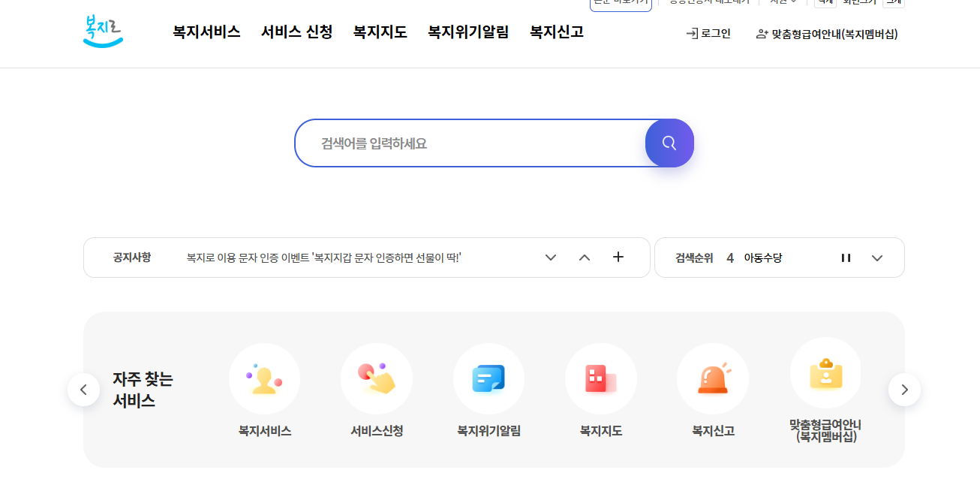Click the 복지서비스 shortcut label
Screen dimensions: 980x485
[x=265, y=431]
